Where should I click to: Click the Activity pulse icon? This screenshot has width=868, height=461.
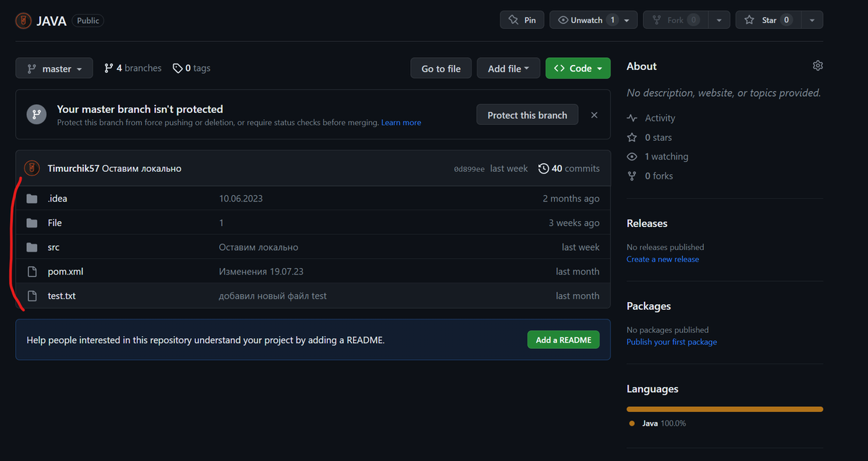coord(632,118)
